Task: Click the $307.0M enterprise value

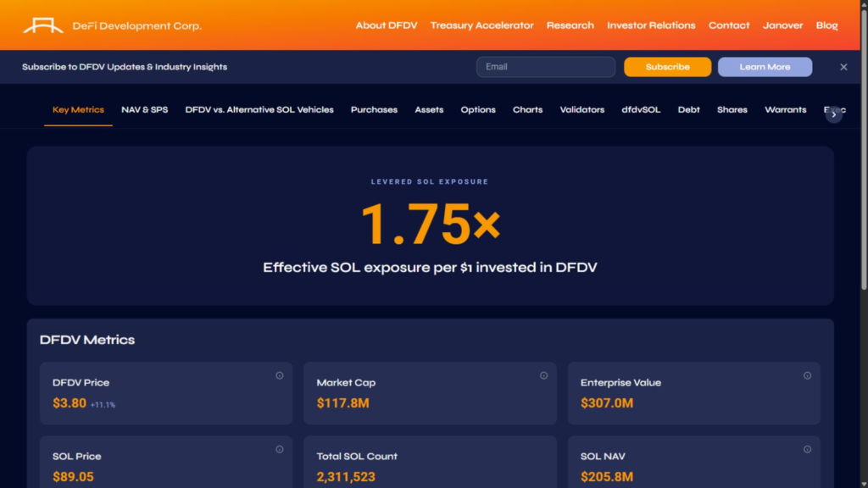Action: click(607, 403)
